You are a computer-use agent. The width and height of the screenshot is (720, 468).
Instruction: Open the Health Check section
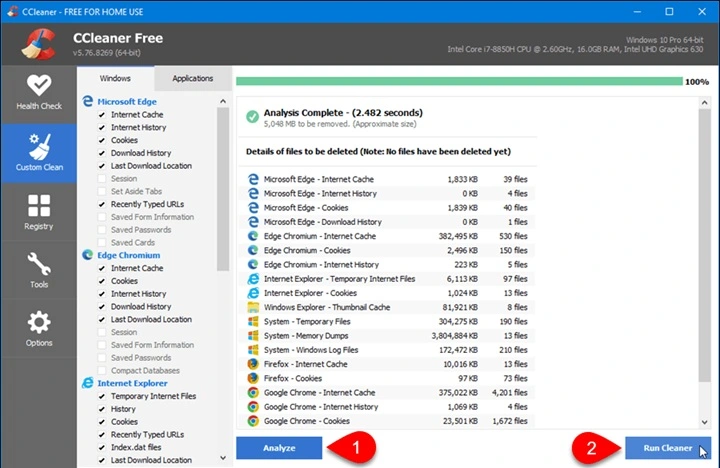(39, 94)
